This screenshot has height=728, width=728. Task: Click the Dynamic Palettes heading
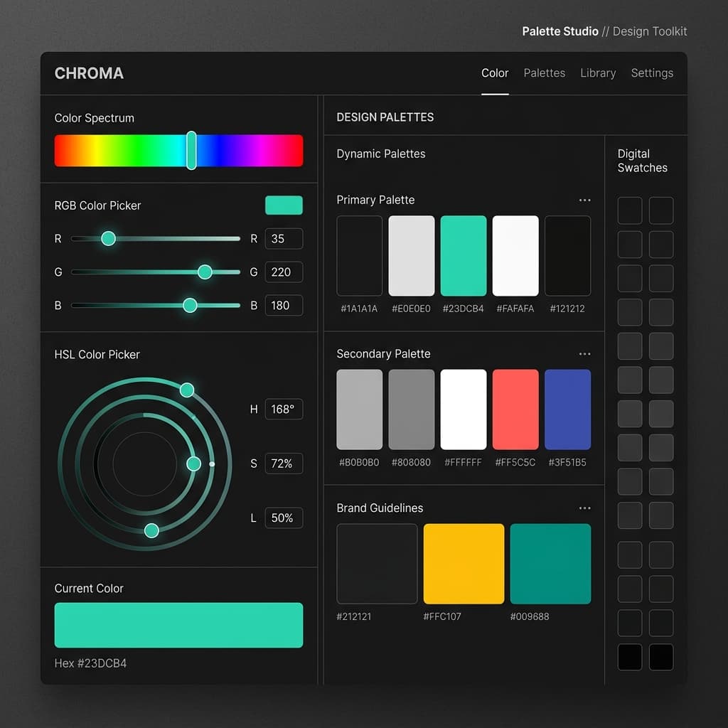[x=381, y=154]
